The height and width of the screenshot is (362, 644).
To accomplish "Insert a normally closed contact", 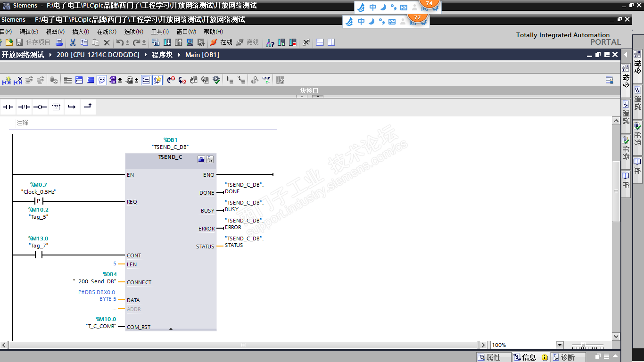I will (24, 107).
